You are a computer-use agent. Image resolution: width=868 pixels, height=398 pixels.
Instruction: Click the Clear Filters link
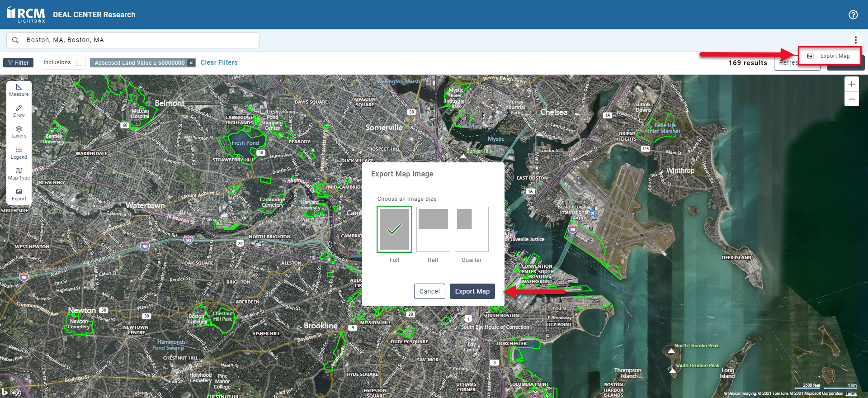pyautogui.click(x=219, y=63)
